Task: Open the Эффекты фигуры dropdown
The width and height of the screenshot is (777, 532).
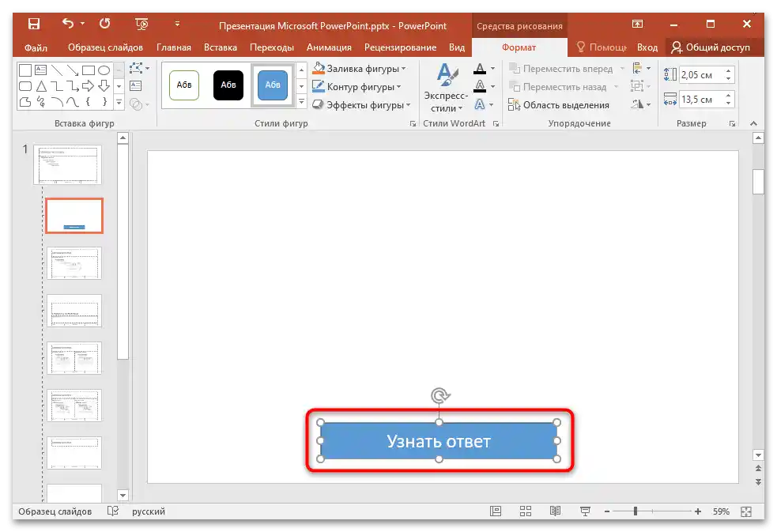Action: pyautogui.click(x=361, y=105)
